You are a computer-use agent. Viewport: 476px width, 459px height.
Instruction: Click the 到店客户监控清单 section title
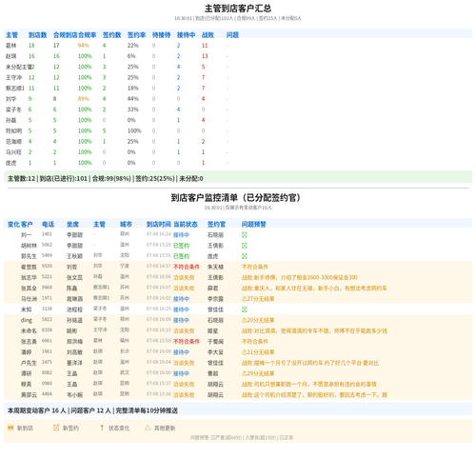235,197
